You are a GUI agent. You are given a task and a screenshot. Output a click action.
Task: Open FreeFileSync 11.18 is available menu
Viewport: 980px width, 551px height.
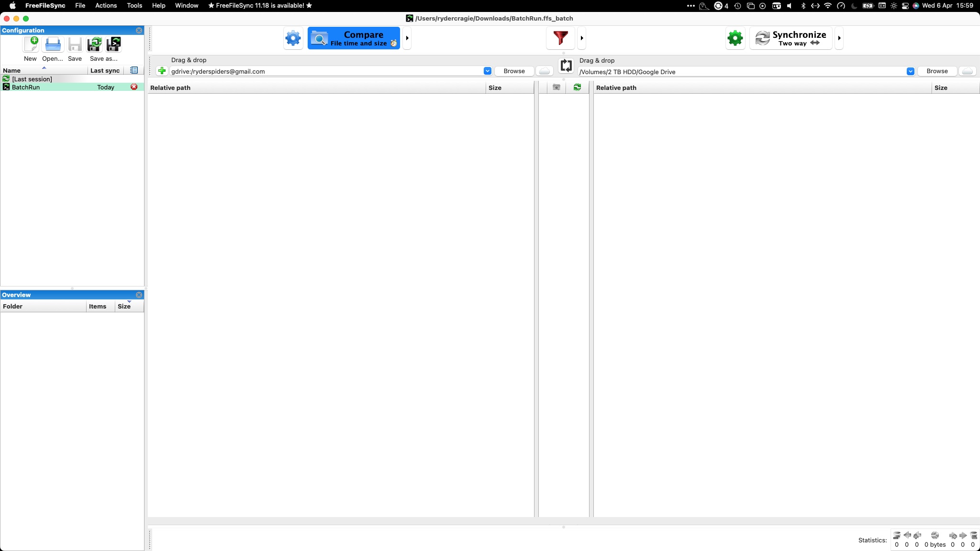pyautogui.click(x=260, y=6)
